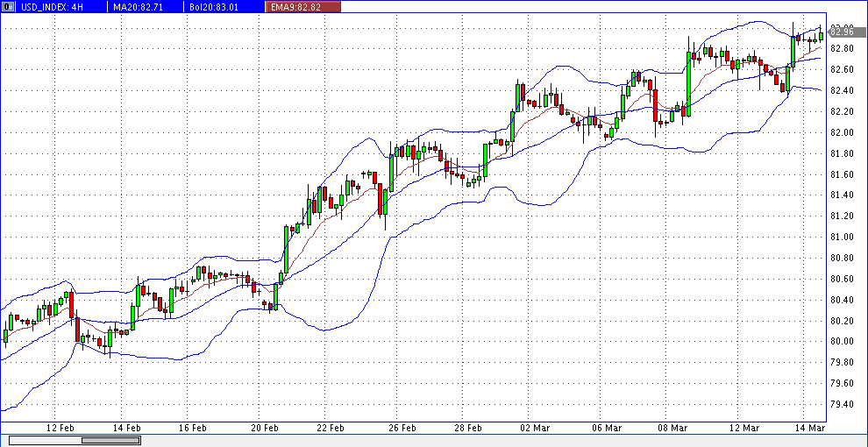Viewport: 868px width, 447px height.
Task: Click the 81.00 price axis label
Action: click(841, 238)
